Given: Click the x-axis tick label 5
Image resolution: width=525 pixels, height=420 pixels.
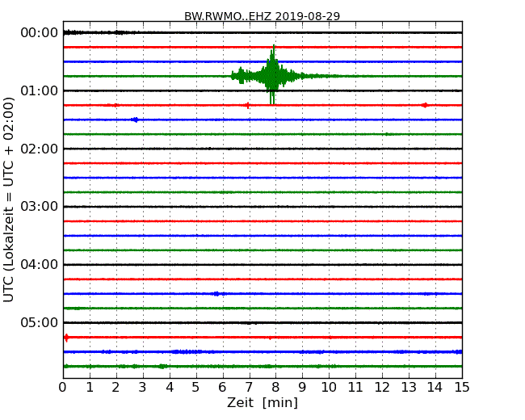Looking at the screenshot, I should coord(196,388).
